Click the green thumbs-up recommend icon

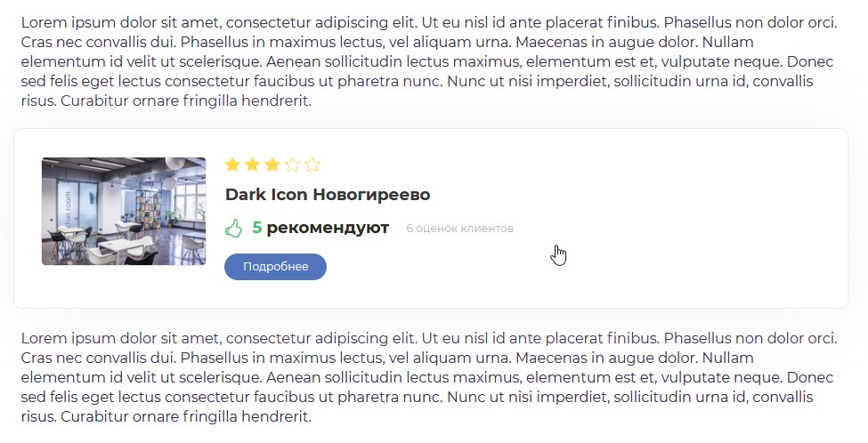tap(234, 229)
